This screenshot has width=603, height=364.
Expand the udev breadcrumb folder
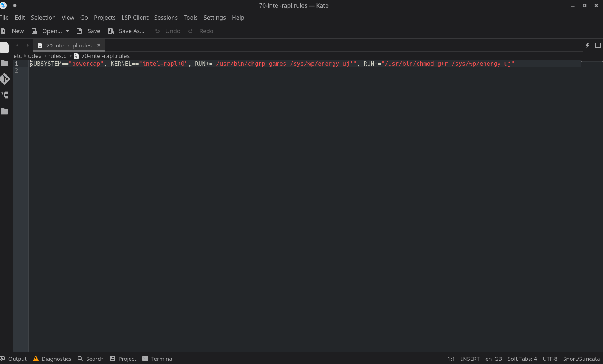tap(35, 56)
